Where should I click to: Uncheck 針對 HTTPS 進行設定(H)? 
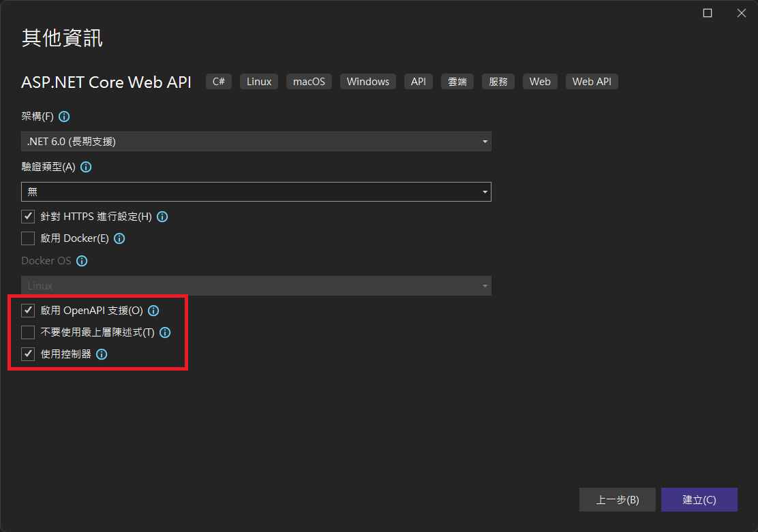point(28,217)
